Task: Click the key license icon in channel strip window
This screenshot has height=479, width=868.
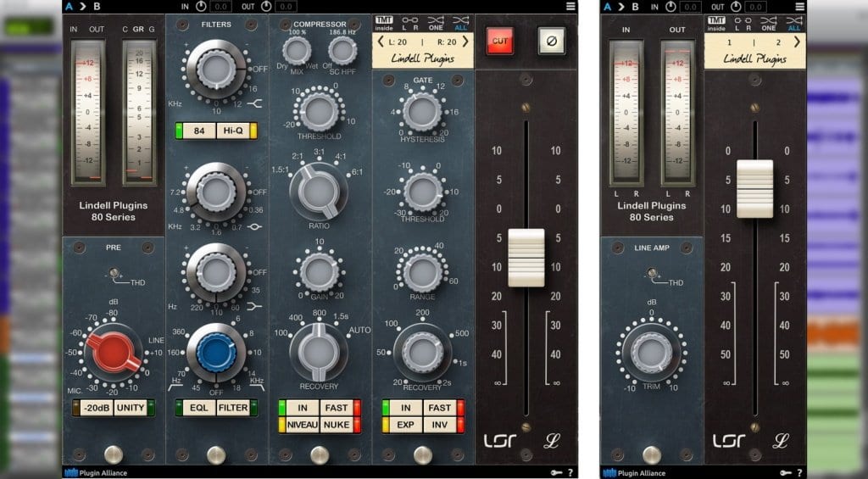Action: point(556,472)
